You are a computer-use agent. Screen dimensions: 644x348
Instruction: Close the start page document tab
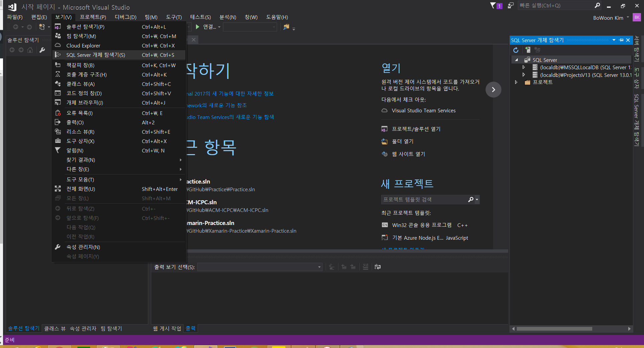194,40
